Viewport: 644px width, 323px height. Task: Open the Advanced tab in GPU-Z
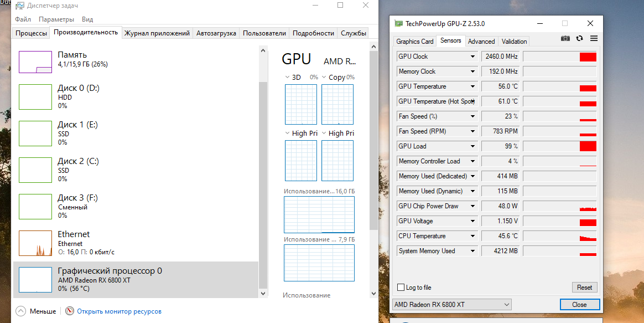(x=481, y=42)
